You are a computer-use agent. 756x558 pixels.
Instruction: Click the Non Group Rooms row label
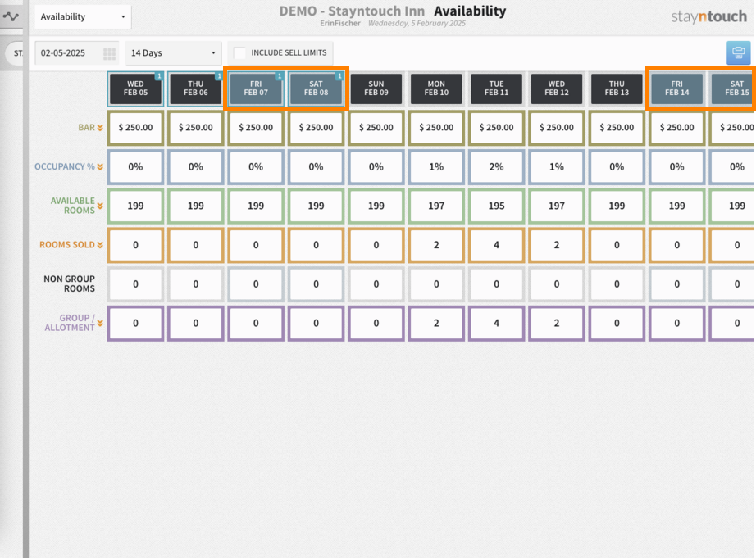click(x=70, y=284)
